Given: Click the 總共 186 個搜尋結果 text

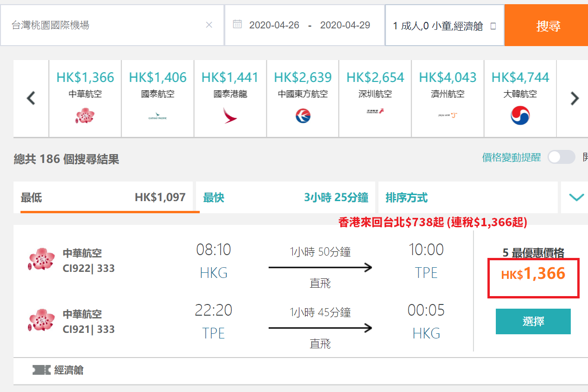Looking at the screenshot, I should 67,159.
